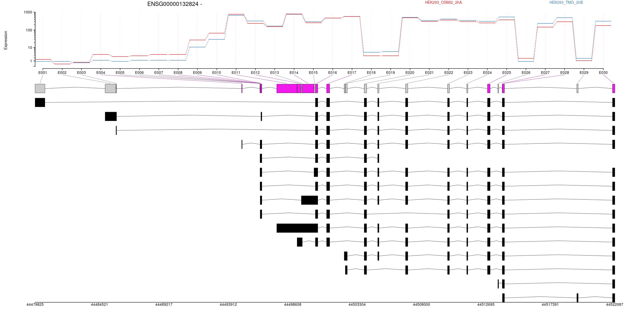Select the HEK293_OSMI2_2hA legend label

click(443, 2)
